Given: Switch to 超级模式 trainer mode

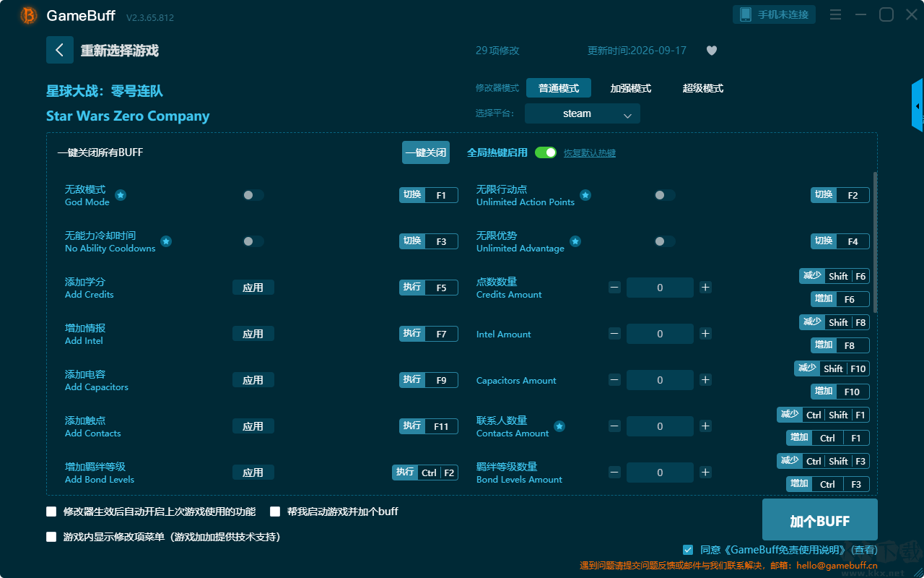Looking at the screenshot, I should pyautogui.click(x=703, y=88).
